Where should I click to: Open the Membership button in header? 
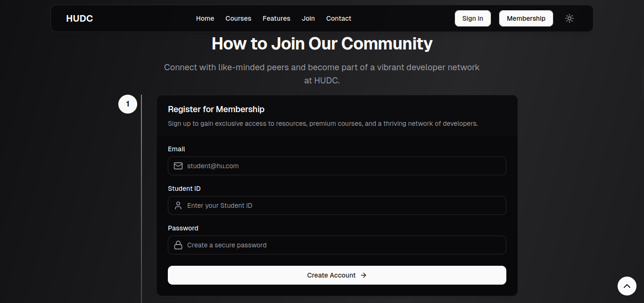526,18
